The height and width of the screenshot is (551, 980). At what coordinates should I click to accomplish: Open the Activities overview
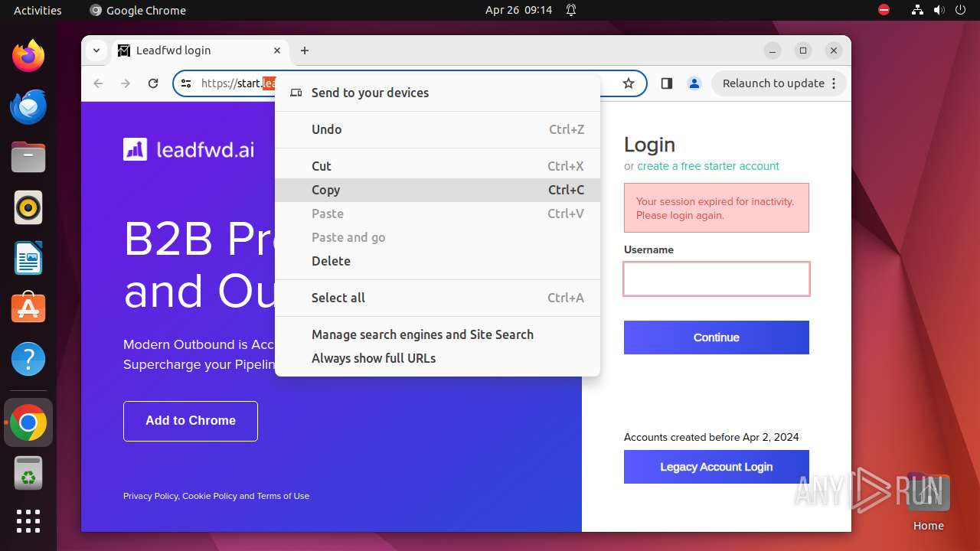click(38, 10)
